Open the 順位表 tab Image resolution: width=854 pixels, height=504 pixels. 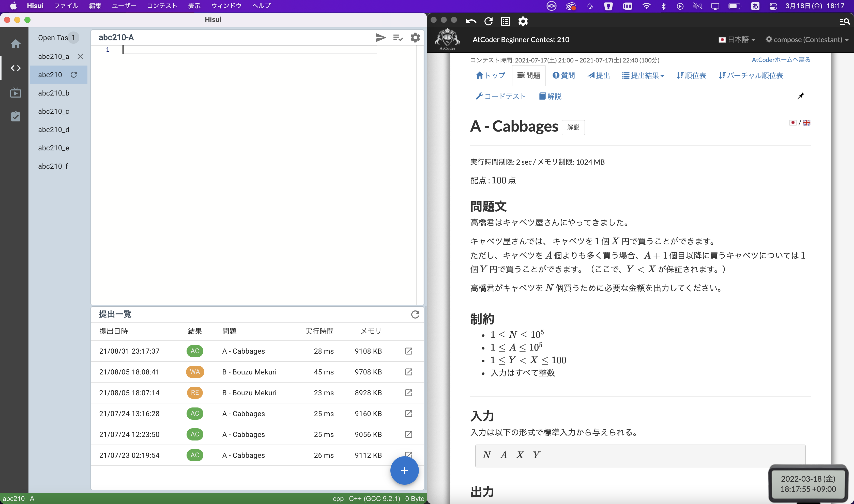691,75
